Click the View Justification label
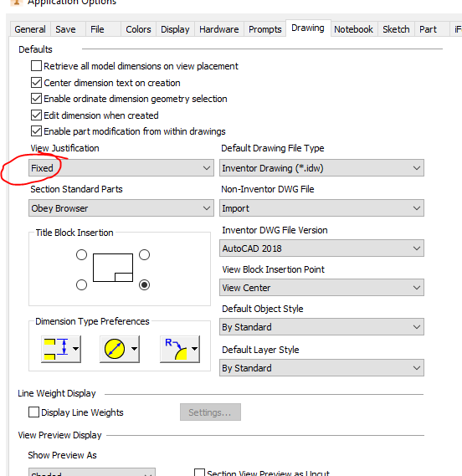The width and height of the screenshot is (462, 476). (x=64, y=148)
